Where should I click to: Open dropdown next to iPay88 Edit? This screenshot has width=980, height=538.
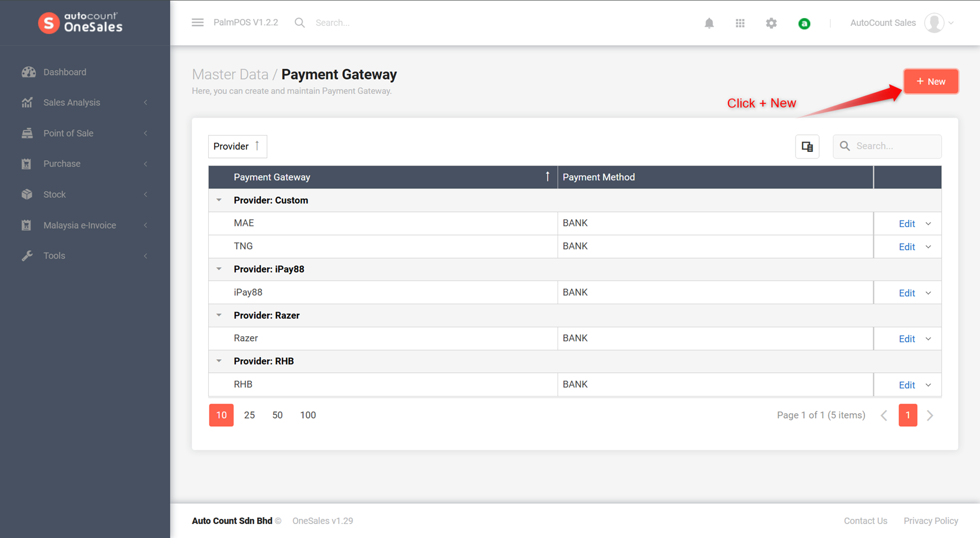[x=928, y=293]
